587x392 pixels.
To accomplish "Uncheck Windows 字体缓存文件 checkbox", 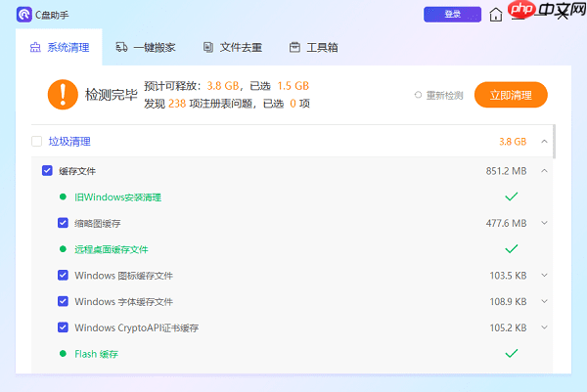I will tap(63, 301).
